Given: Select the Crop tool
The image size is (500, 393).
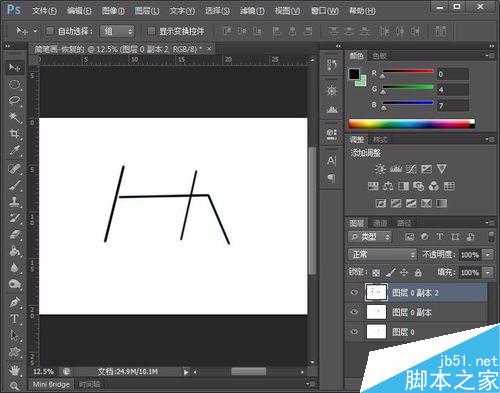Looking at the screenshot, I should (14, 134).
